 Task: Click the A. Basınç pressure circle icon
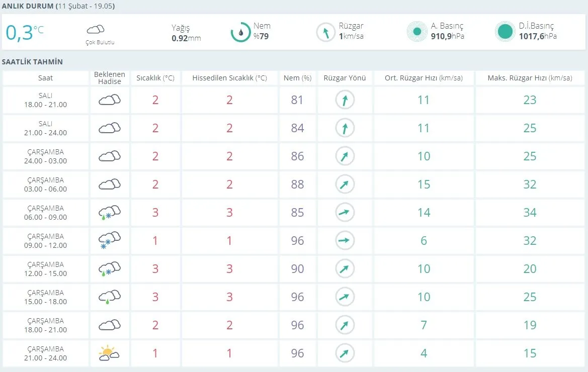point(416,32)
